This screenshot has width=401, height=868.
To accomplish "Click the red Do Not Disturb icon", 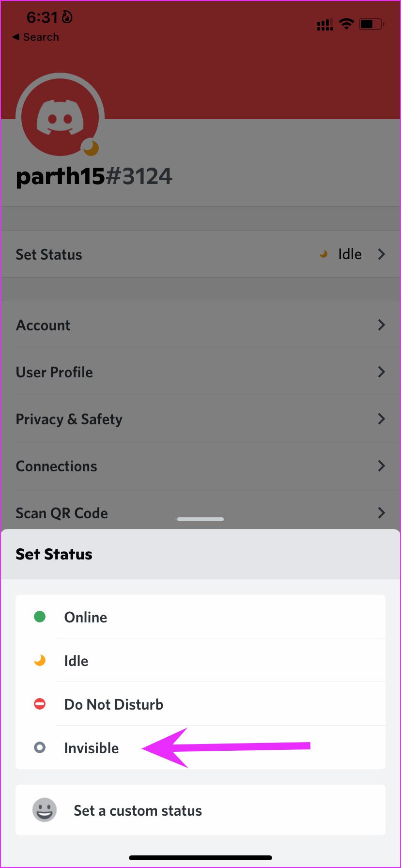I will pos(40,704).
